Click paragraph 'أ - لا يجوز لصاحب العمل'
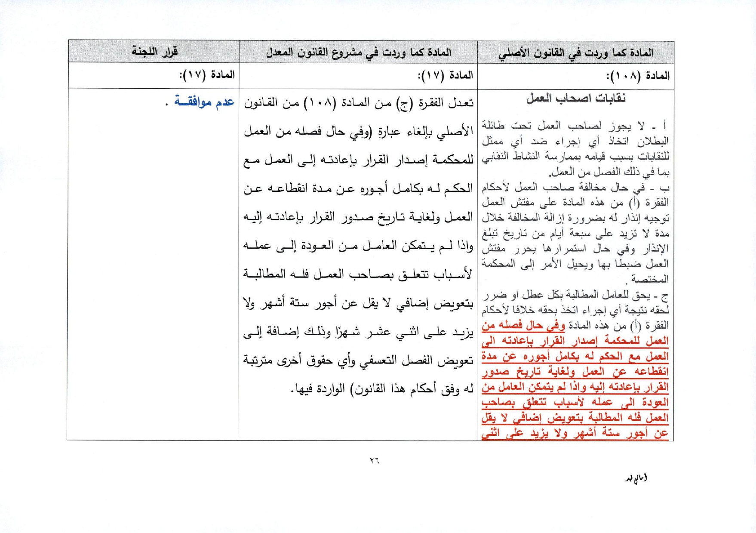 [x=575, y=148]
